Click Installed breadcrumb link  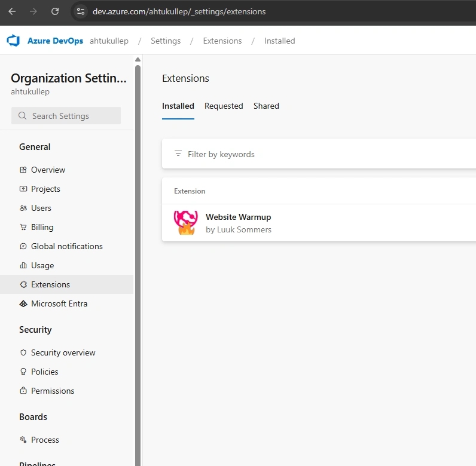coord(280,41)
